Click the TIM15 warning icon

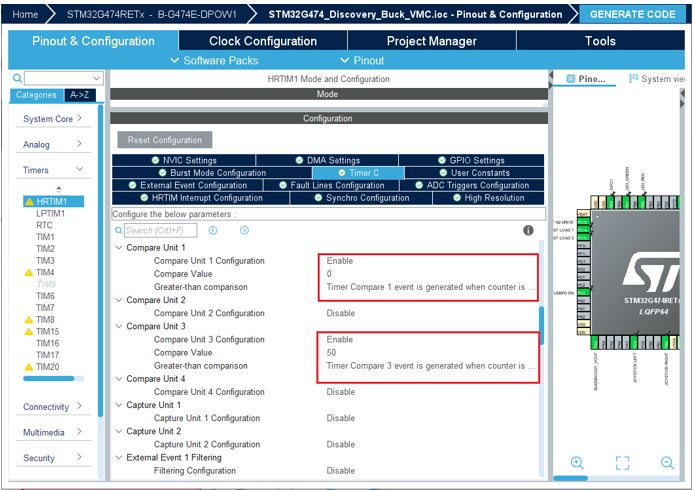[29, 332]
